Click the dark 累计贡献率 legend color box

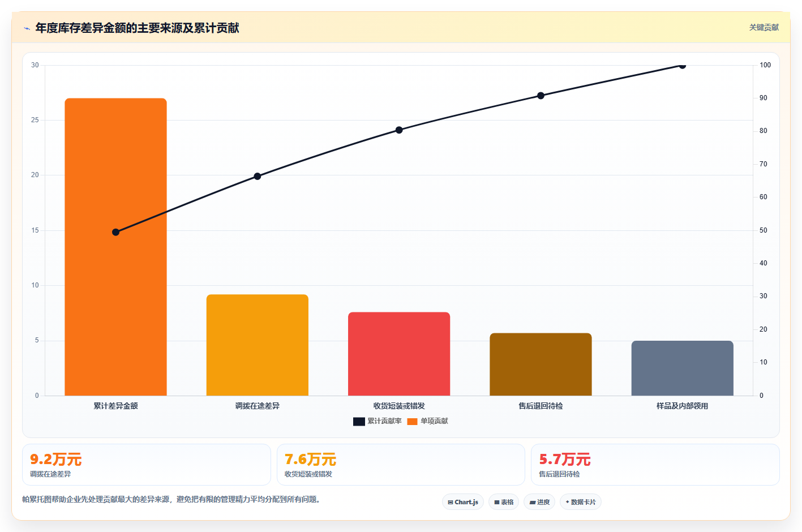[x=359, y=421]
